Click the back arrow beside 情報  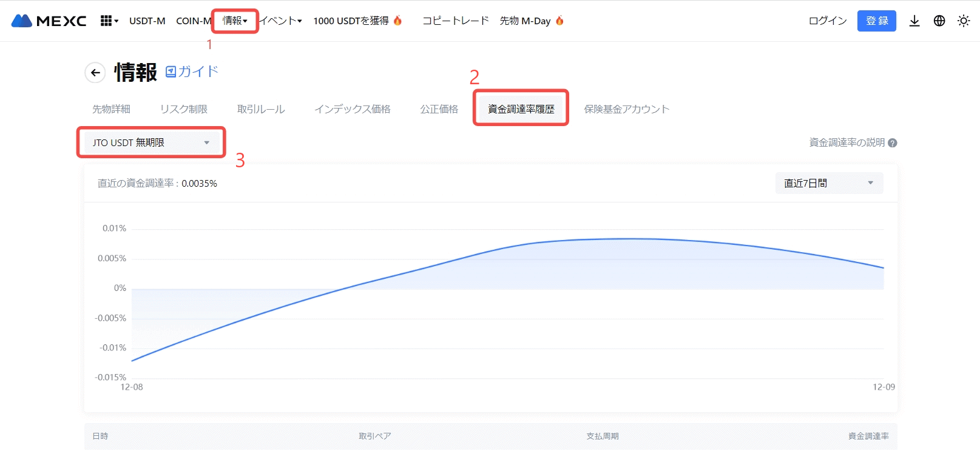pos(95,73)
